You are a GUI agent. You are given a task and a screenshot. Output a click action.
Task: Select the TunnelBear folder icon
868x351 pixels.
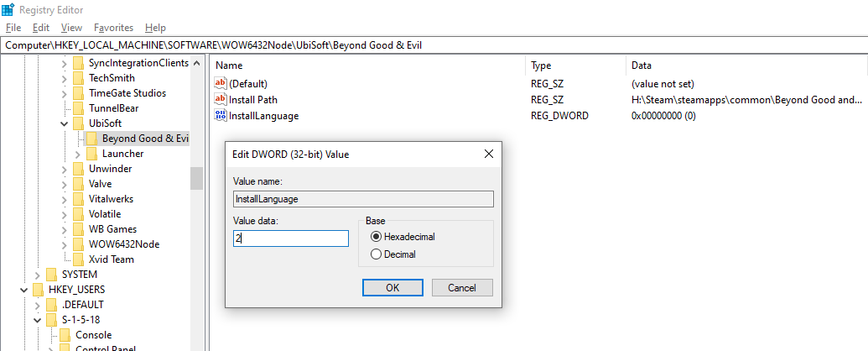(x=79, y=108)
